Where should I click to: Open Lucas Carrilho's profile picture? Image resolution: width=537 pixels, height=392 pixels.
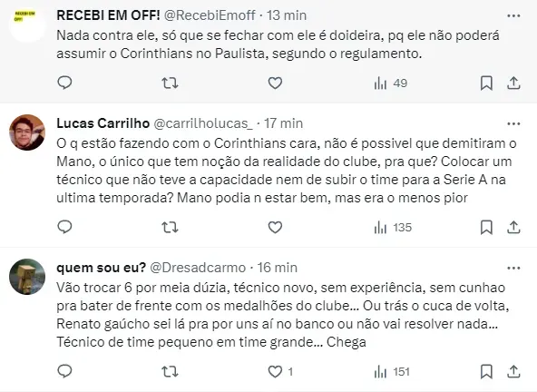click(x=27, y=132)
